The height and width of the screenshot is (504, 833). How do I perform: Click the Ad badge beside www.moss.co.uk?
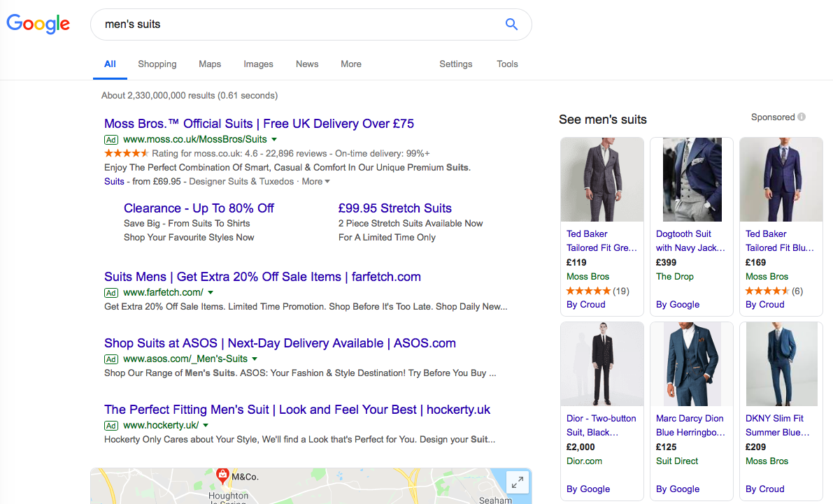coord(111,140)
